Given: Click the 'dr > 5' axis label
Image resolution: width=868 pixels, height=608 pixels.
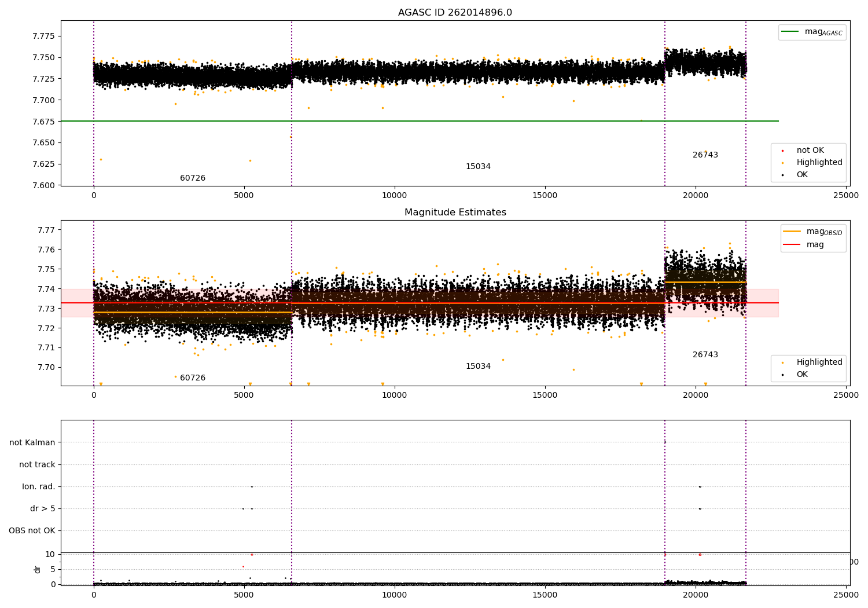Looking at the screenshot, I should tap(43, 509).
